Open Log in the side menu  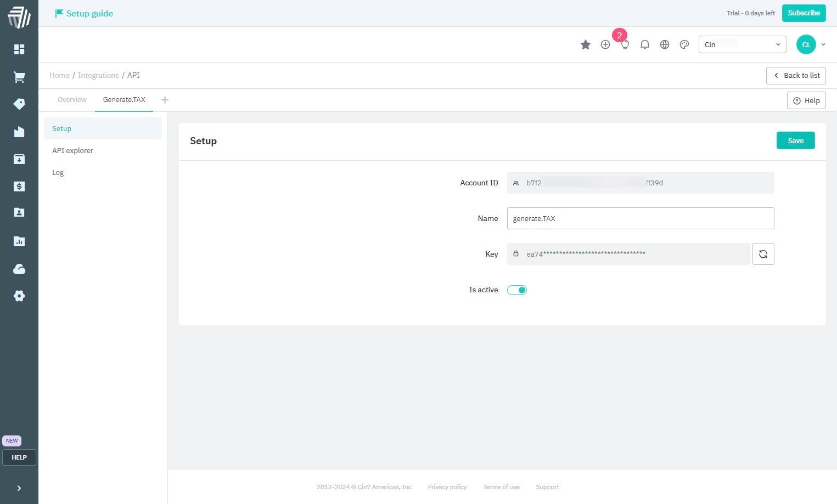click(x=103, y=172)
